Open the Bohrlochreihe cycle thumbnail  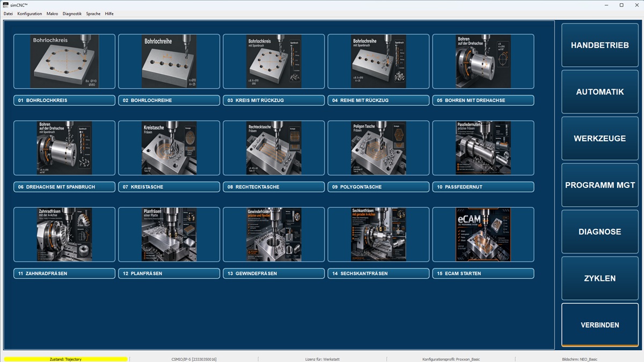coord(169,61)
